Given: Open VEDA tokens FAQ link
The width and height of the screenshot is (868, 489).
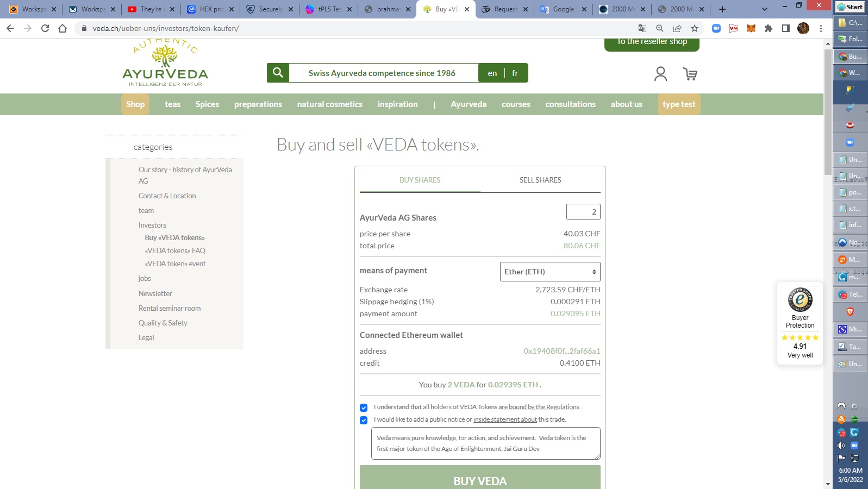Looking at the screenshot, I should 175,250.
